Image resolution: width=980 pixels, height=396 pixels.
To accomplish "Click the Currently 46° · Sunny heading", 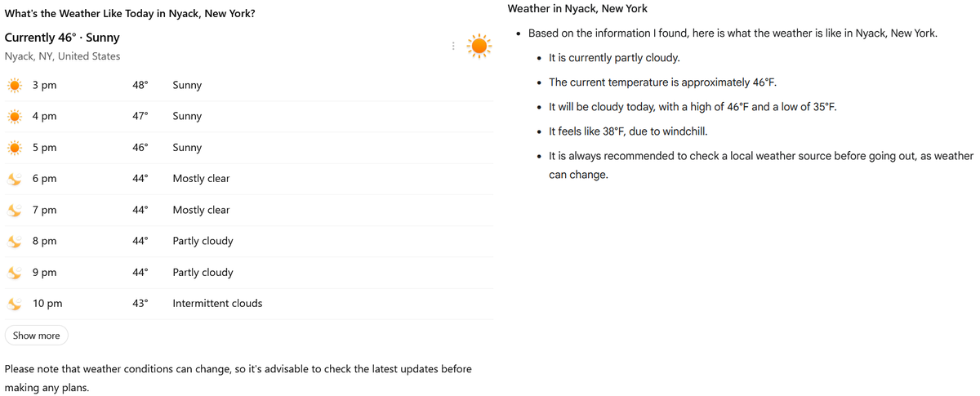I will [x=62, y=38].
